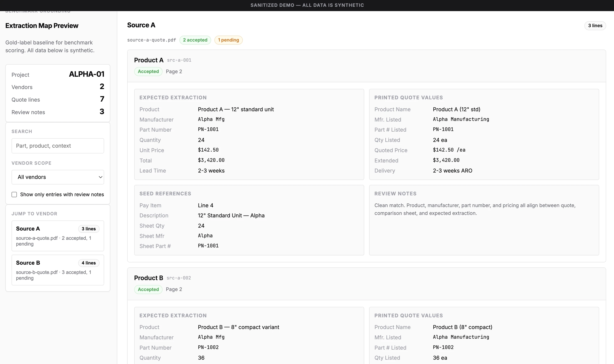Click the 3 lines badge near Source A header
Viewport: 614px width, 364px height.
coord(595,25)
